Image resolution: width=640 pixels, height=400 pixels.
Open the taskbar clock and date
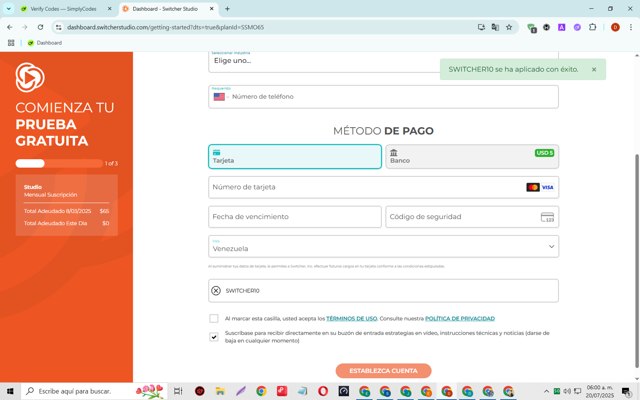(x=600, y=391)
